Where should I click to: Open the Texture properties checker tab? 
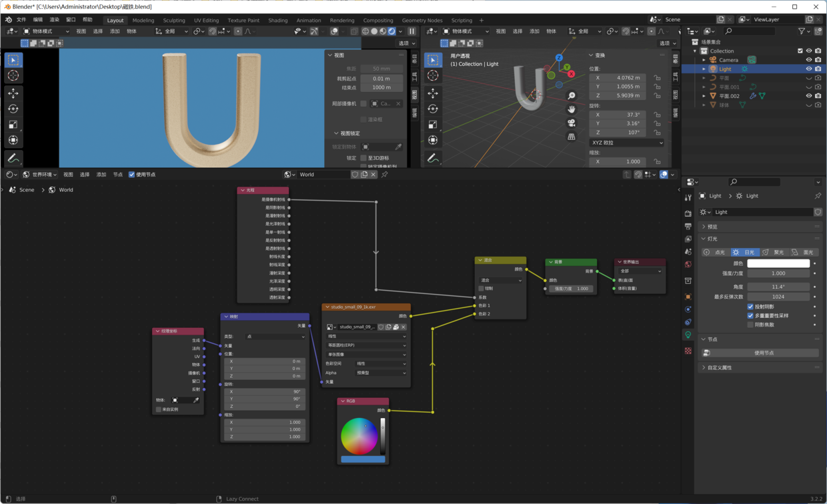[688, 351]
